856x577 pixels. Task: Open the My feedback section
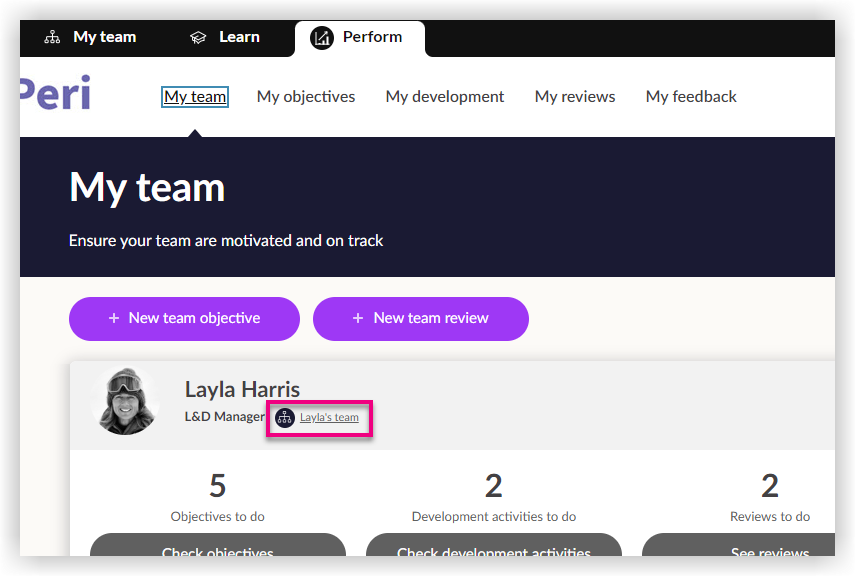(691, 97)
